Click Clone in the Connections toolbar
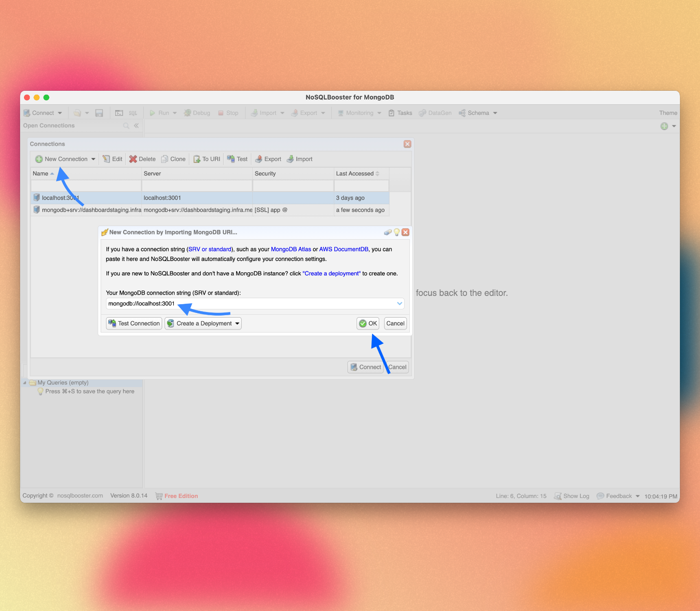The height and width of the screenshot is (611, 700). pos(173,159)
